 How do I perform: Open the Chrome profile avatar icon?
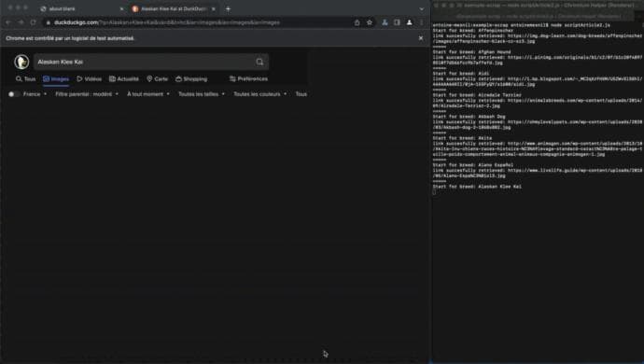pos(409,22)
